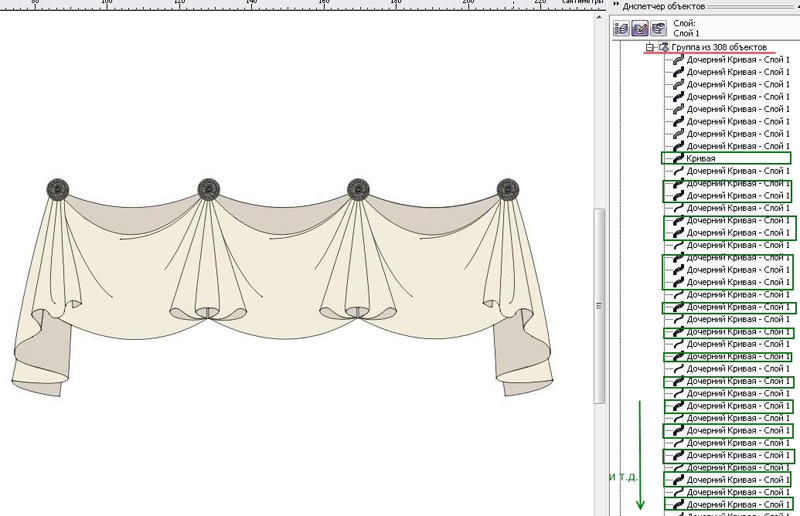Image resolution: width=800 pixels, height=516 pixels.
Task: Click the horizontal ruler at the 140 mark
Action: (x=250, y=5)
